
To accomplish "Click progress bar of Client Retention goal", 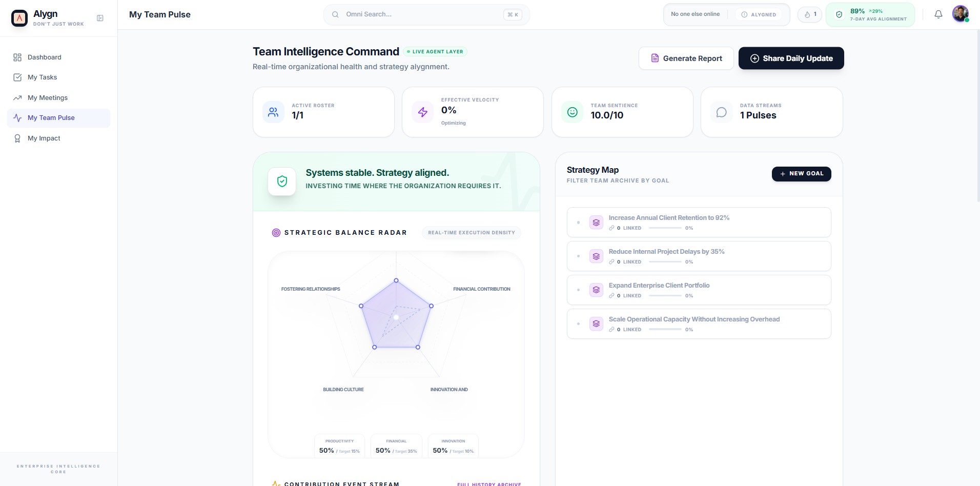I will point(665,228).
